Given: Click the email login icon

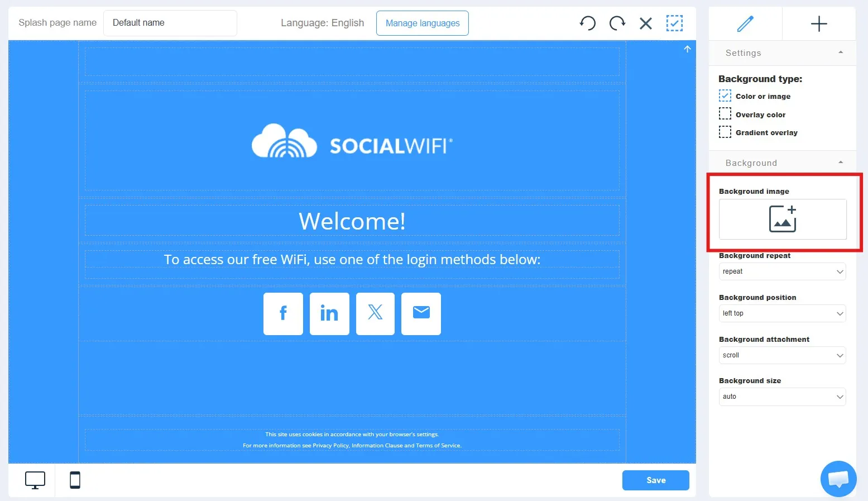Looking at the screenshot, I should tap(421, 314).
